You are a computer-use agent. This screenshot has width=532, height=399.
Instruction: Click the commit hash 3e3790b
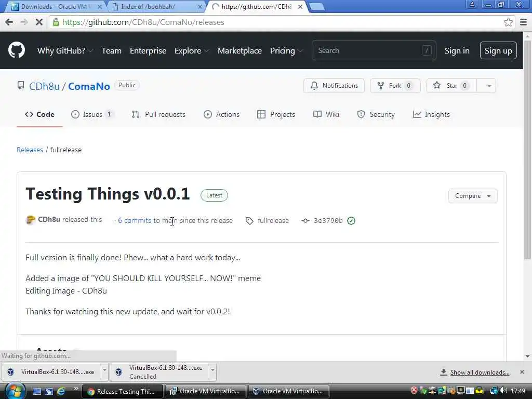pos(328,220)
